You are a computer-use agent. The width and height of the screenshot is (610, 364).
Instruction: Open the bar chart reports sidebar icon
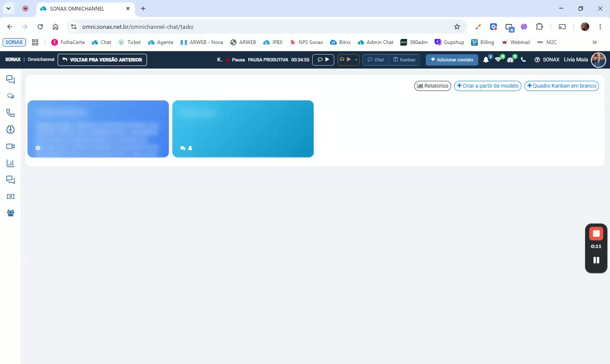[x=11, y=163]
